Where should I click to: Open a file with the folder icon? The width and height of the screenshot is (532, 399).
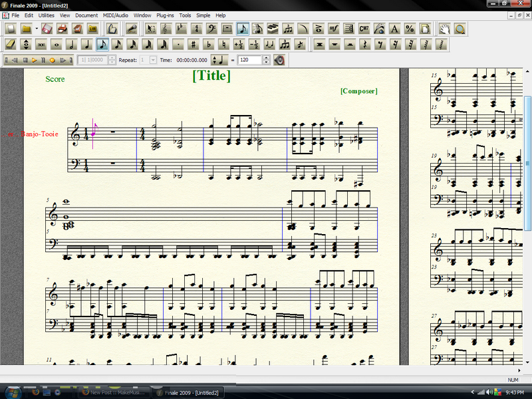click(x=27, y=29)
